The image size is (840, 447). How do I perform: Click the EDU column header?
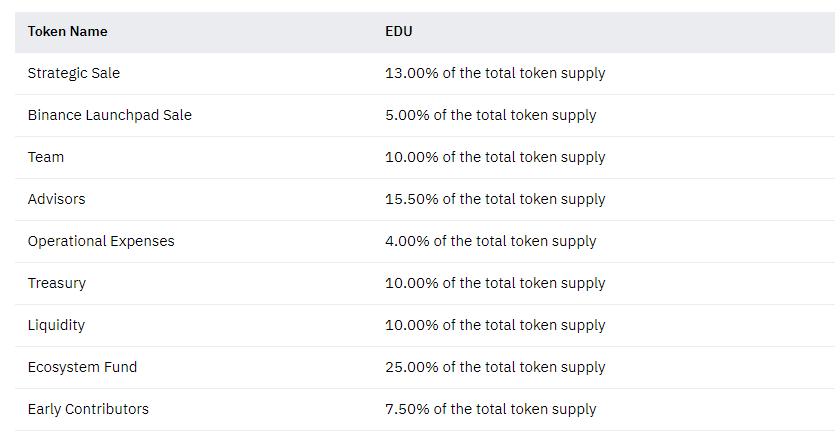tap(398, 31)
